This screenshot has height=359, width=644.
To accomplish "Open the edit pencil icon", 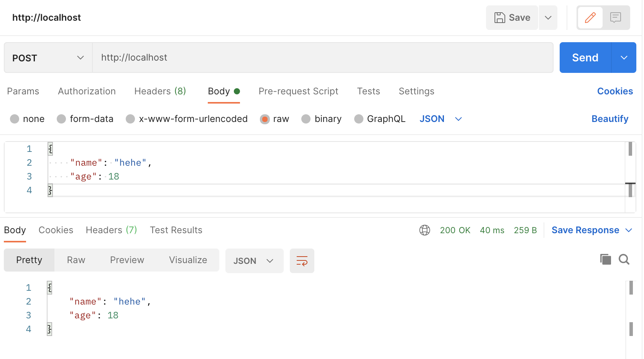I will click(x=590, y=18).
